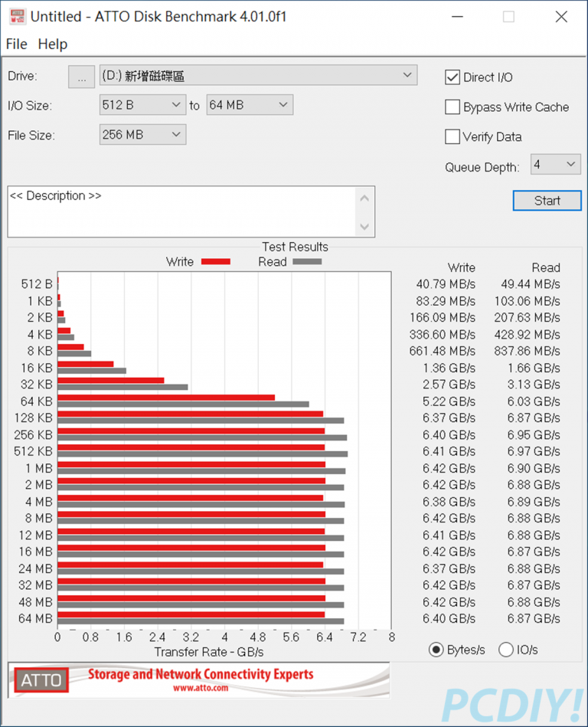Click the 6.03 GB/s read value
588x727 pixels.
(x=534, y=401)
